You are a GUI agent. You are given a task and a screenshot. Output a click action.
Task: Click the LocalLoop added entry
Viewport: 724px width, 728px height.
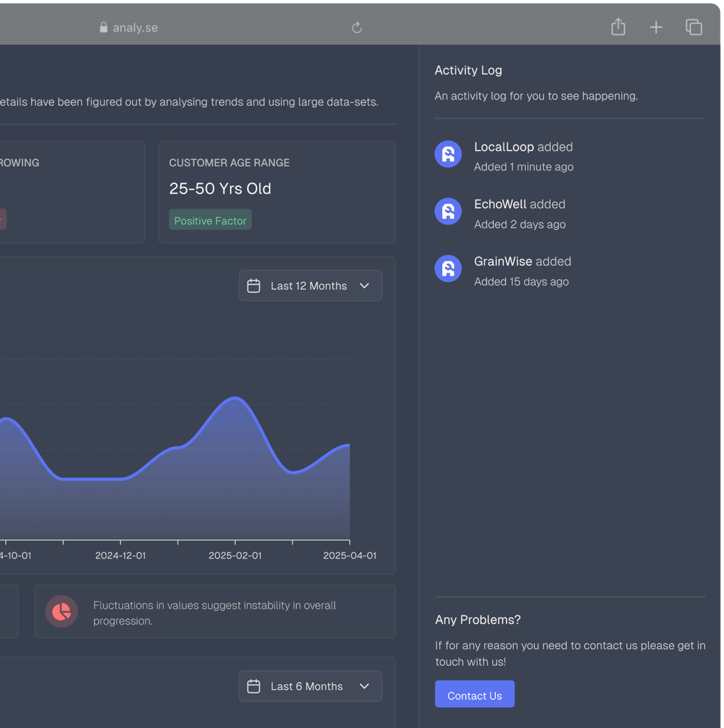(x=523, y=147)
